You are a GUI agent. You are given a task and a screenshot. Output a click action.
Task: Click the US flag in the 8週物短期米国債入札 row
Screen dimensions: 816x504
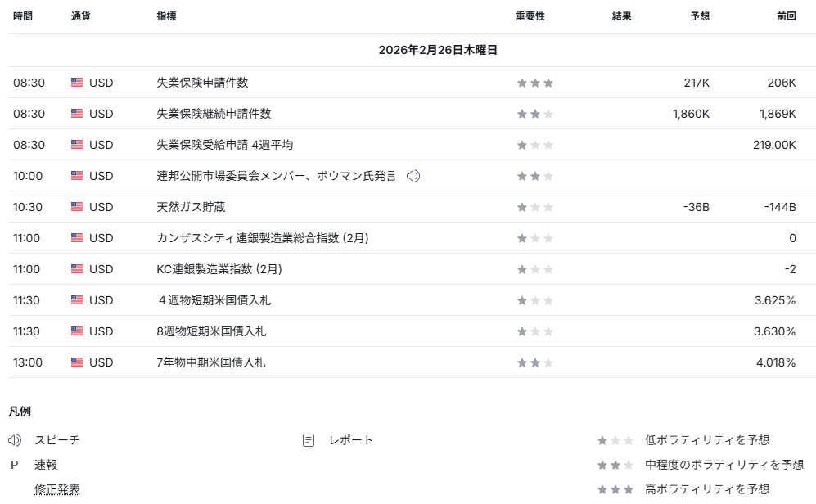77,331
